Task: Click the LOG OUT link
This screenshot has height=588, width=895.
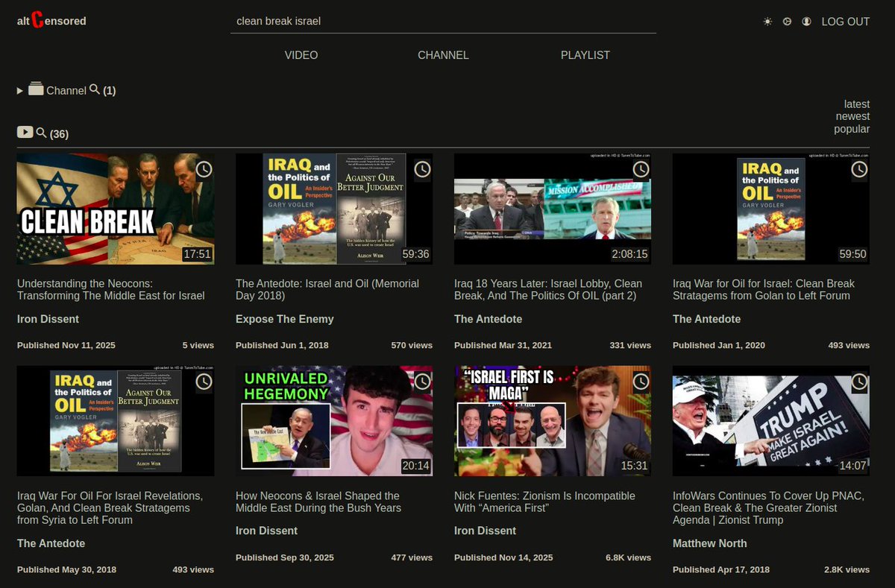Action: click(845, 22)
